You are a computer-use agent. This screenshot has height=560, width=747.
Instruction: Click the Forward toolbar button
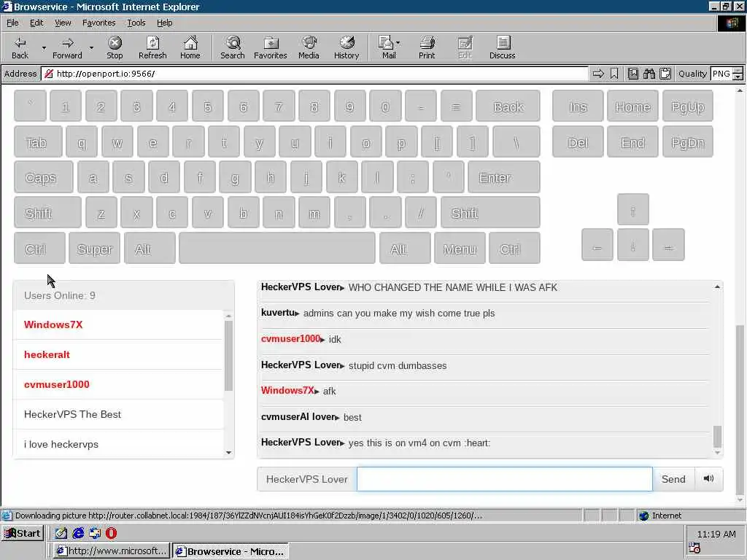[x=67, y=47]
